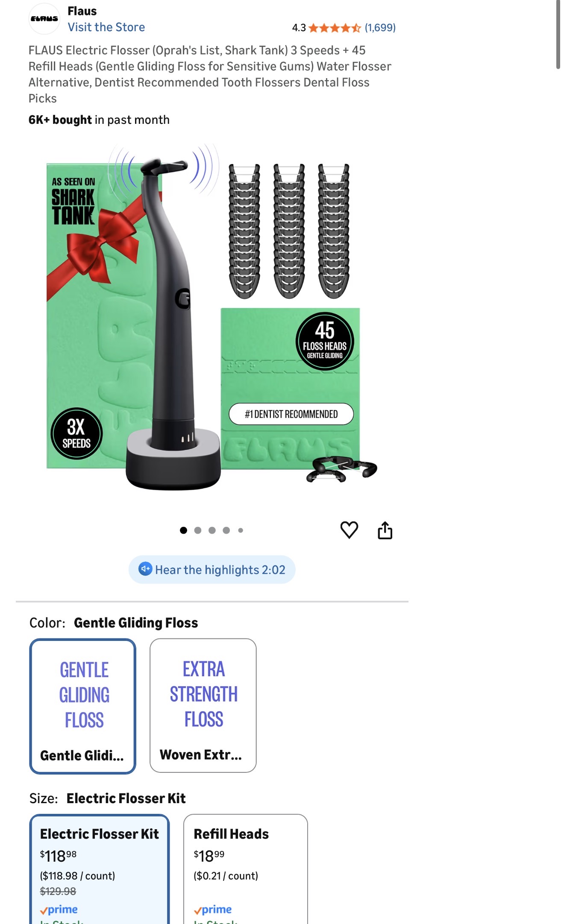Play Hear the highlights 2:02

(212, 570)
